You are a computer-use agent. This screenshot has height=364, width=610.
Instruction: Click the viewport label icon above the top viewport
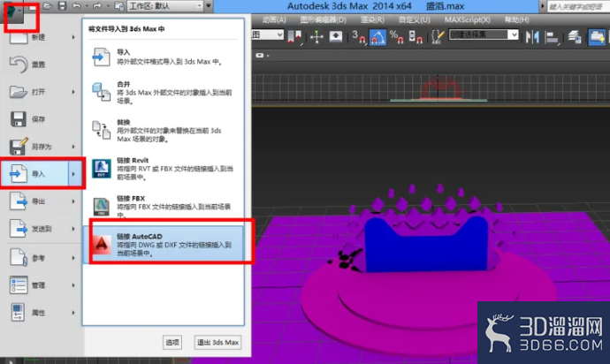pos(260,56)
